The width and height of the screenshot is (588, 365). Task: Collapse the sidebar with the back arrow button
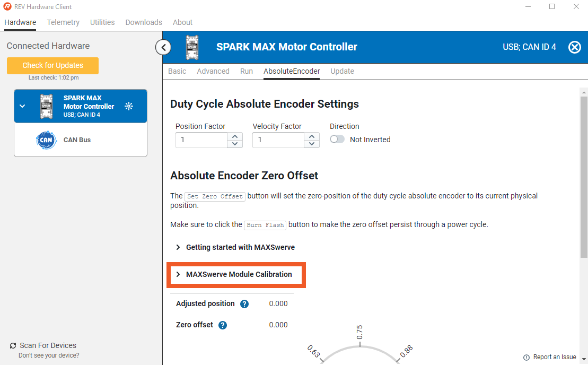tap(163, 47)
